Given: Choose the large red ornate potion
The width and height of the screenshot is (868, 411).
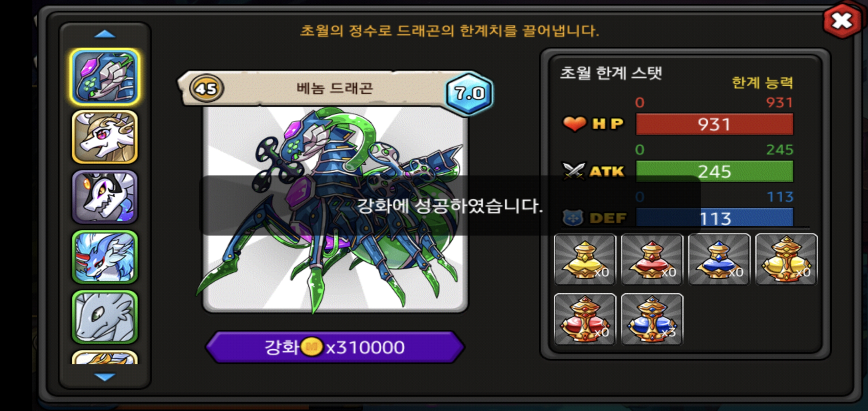Looking at the screenshot, I should point(585,319).
